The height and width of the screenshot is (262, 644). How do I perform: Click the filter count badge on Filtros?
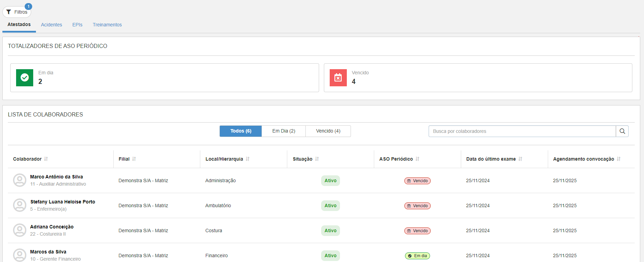[x=28, y=7]
